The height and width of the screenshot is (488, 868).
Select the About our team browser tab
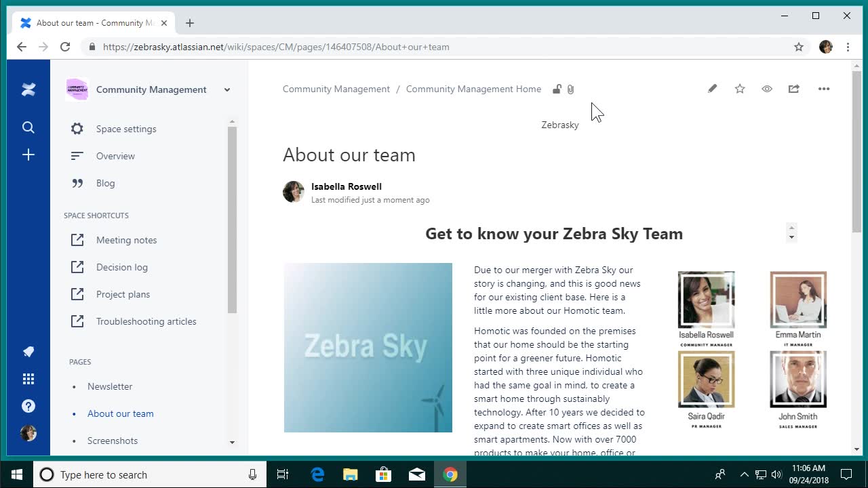(94, 23)
